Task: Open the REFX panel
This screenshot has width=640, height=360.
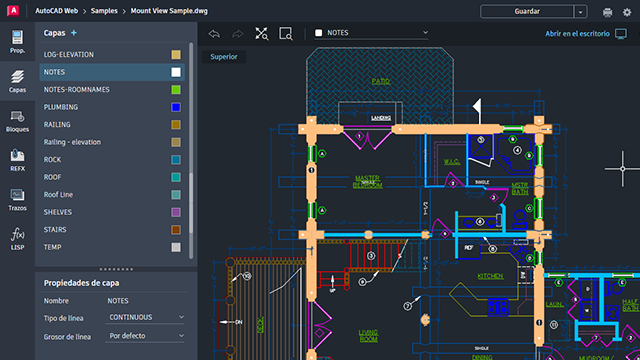Action: tap(17, 160)
